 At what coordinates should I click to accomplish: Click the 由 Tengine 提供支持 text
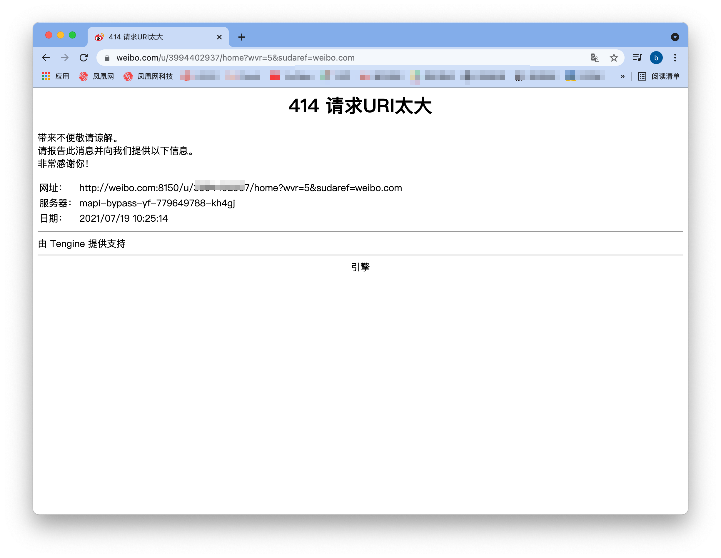81,244
